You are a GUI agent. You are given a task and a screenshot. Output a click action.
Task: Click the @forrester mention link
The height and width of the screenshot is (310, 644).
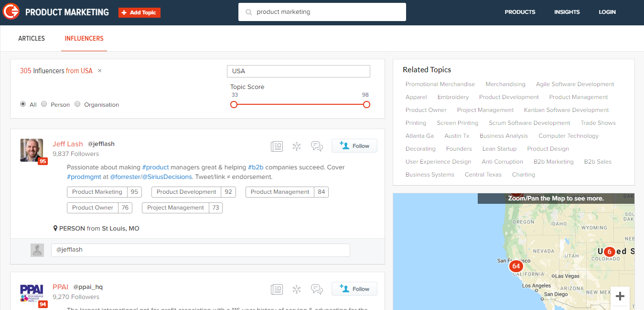(125, 177)
